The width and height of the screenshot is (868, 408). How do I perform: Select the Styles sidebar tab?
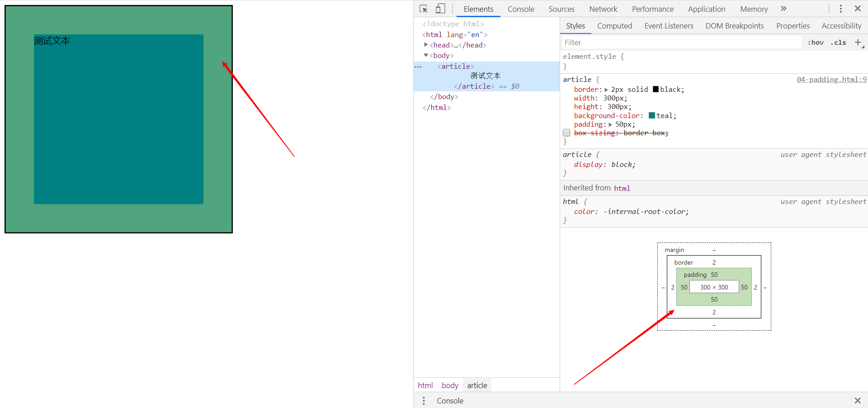pyautogui.click(x=576, y=26)
